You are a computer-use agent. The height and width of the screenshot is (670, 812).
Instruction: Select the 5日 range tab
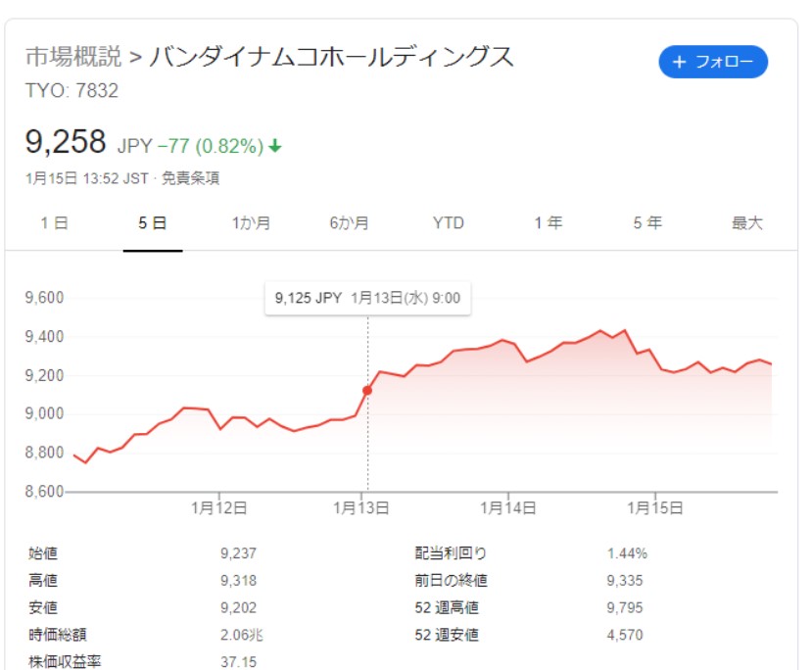click(x=153, y=223)
